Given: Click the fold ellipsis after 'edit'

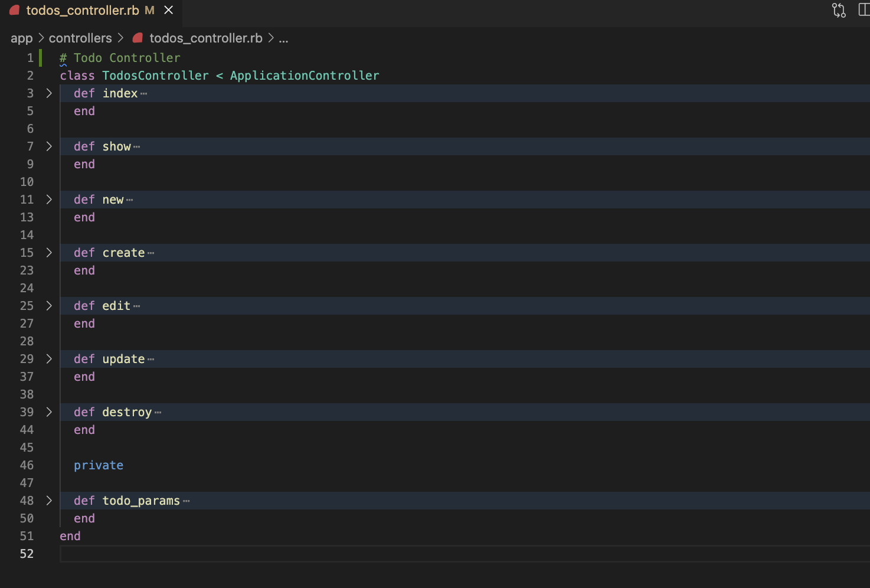Looking at the screenshot, I should click(137, 306).
